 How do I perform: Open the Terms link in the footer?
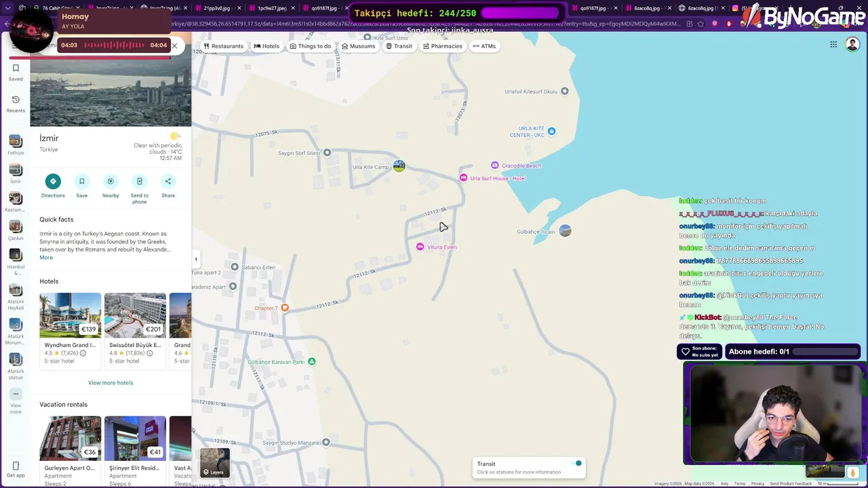tap(739, 484)
